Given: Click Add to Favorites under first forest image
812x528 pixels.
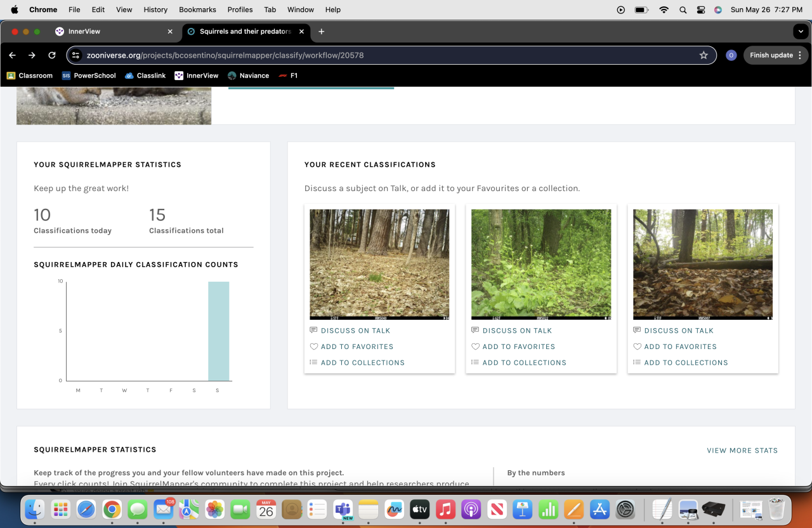Looking at the screenshot, I should tap(351, 346).
